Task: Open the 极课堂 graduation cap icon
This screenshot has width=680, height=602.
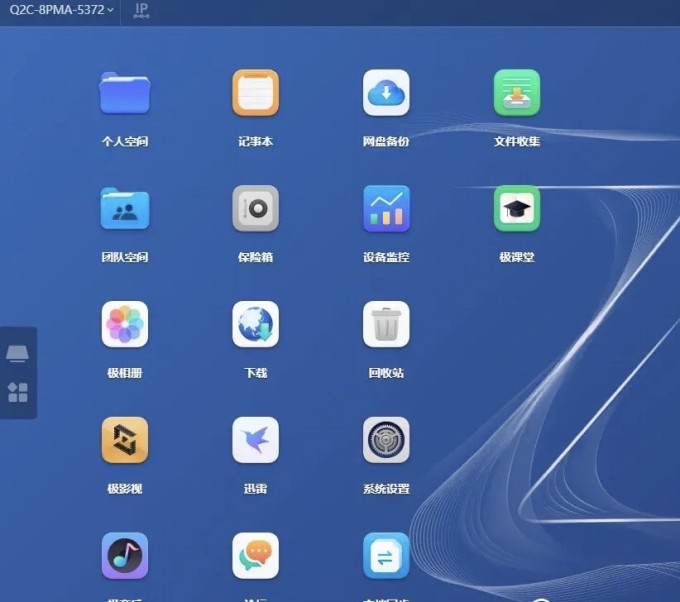Action: click(x=517, y=208)
